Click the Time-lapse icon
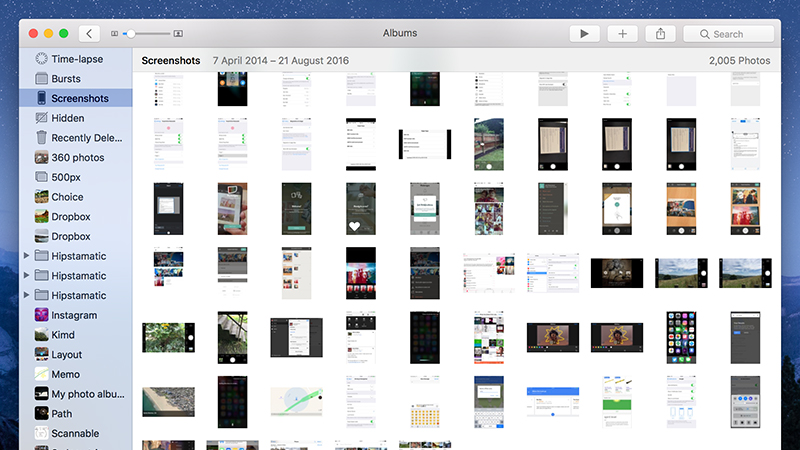This screenshot has width=800, height=450. [41, 59]
